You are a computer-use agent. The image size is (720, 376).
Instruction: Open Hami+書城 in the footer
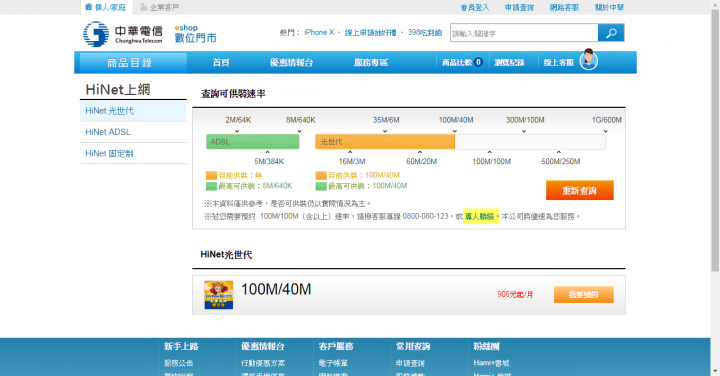pyautogui.click(x=491, y=363)
